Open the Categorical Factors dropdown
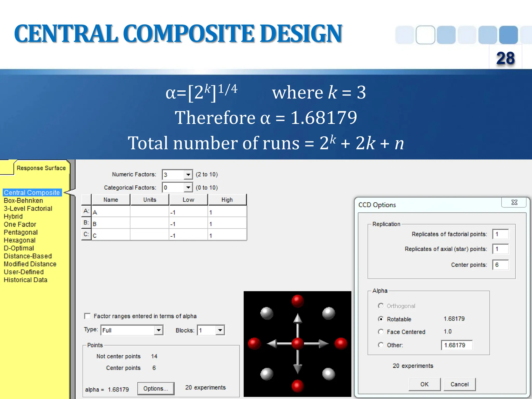The height and width of the screenshot is (399, 532). point(188,187)
